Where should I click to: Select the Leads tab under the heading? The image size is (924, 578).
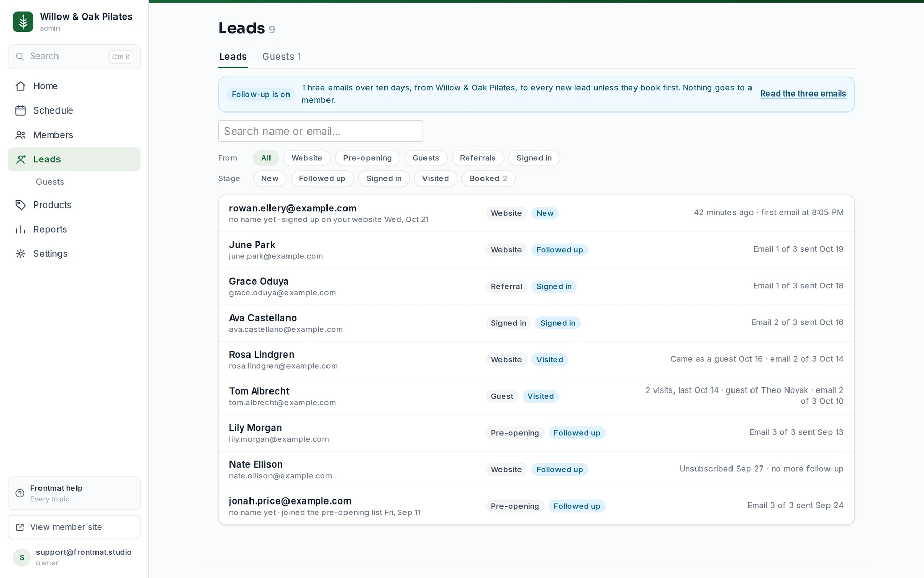point(233,57)
